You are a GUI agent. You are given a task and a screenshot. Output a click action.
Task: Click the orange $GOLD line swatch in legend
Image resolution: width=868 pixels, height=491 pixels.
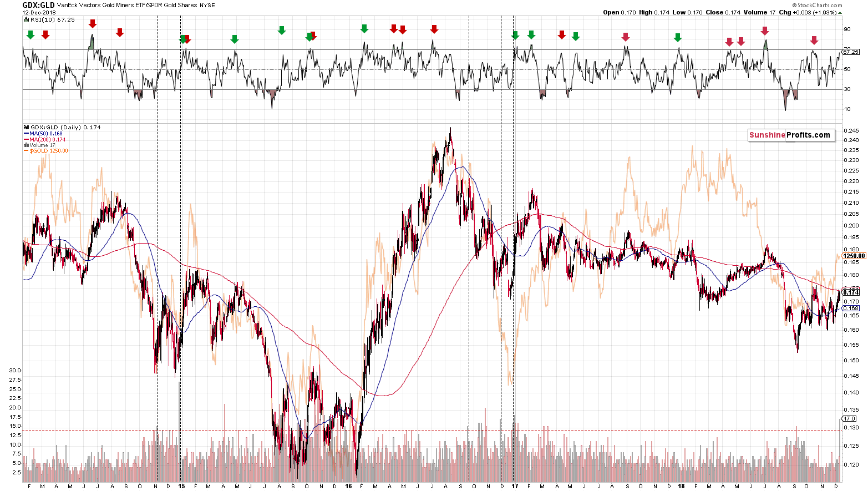pos(26,151)
